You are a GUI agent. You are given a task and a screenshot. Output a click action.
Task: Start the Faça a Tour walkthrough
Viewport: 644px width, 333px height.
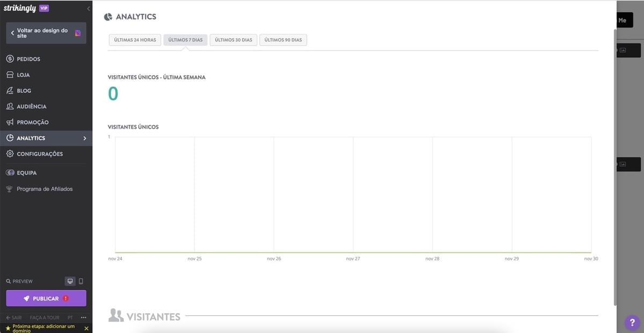click(45, 317)
